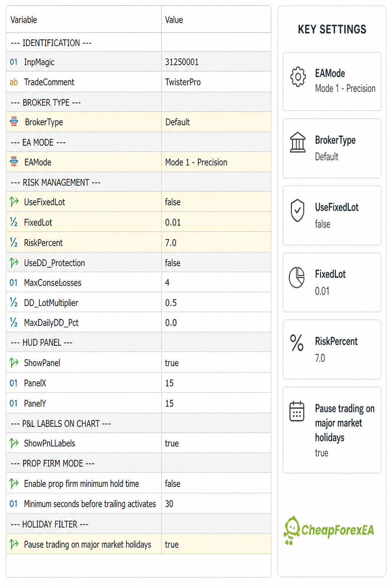This screenshot has width=392, height=588.
Task: Click 'Mode 1 - Precision' text in EAMode card
Action: (x=345, y=88)
